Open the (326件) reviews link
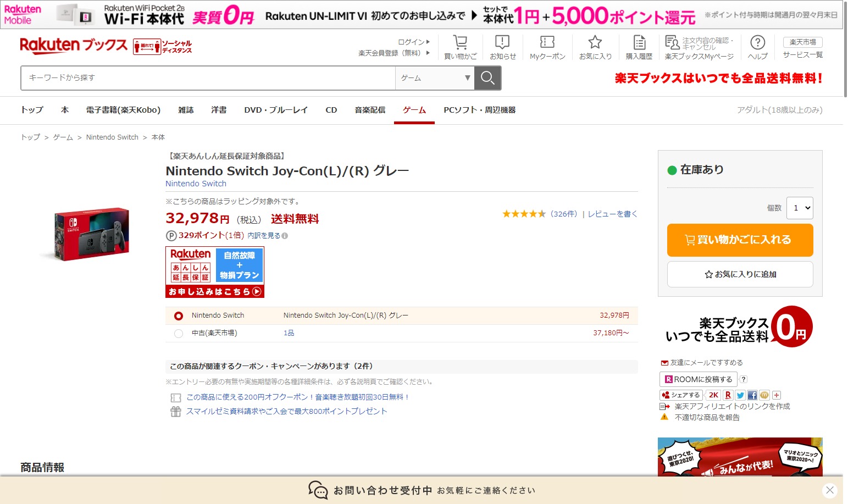The width and height of the screenshot is (848, 504). [564, 214]
